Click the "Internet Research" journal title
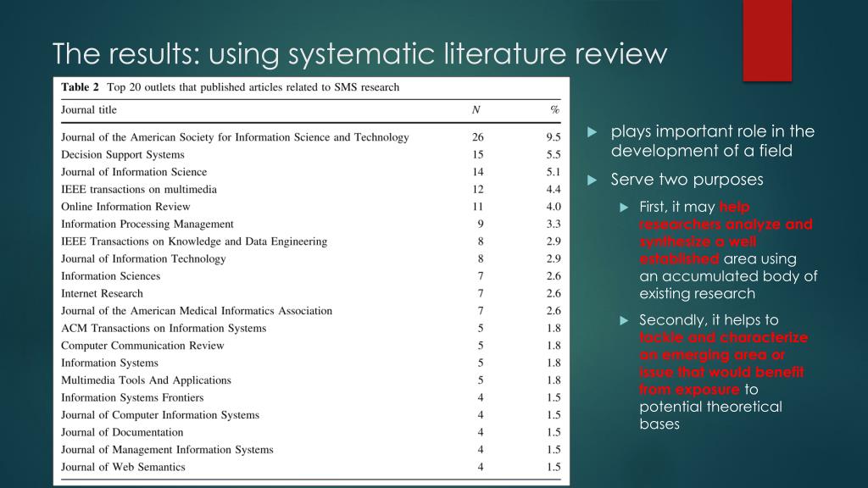Viewport: 868px width, 488px height. 102,293
